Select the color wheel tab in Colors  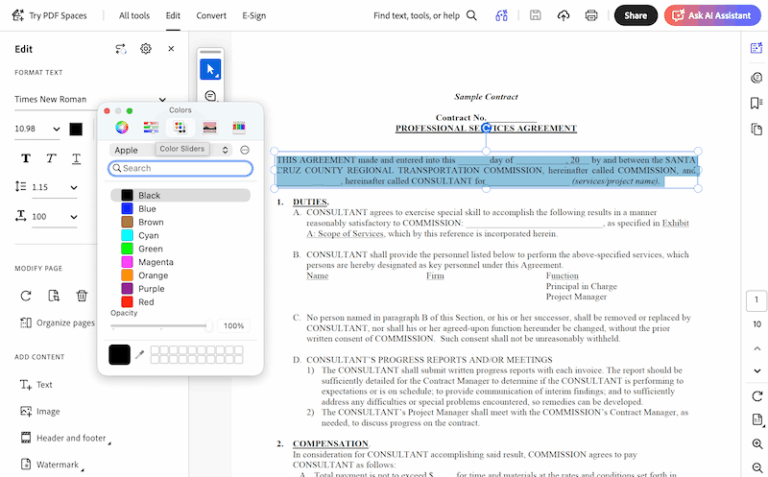click(122, 127)
